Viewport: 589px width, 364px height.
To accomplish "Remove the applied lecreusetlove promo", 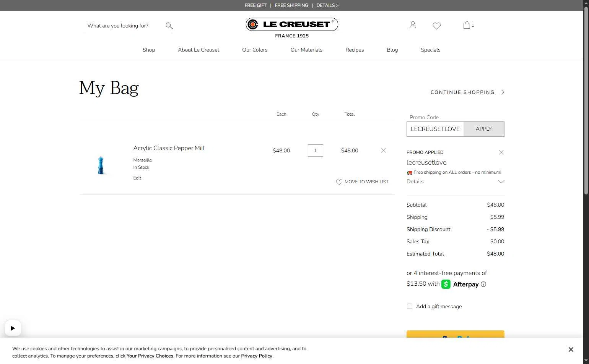I will 501,152.
